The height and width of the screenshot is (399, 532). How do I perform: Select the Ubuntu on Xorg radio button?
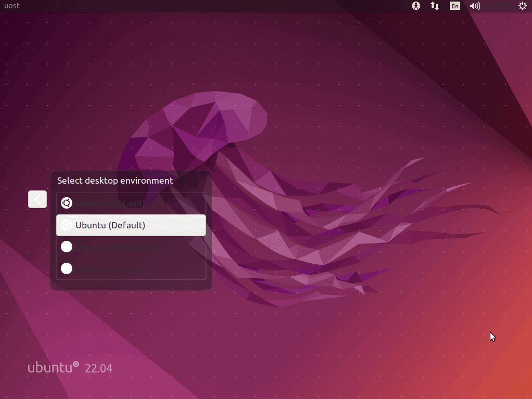(67, 268)
